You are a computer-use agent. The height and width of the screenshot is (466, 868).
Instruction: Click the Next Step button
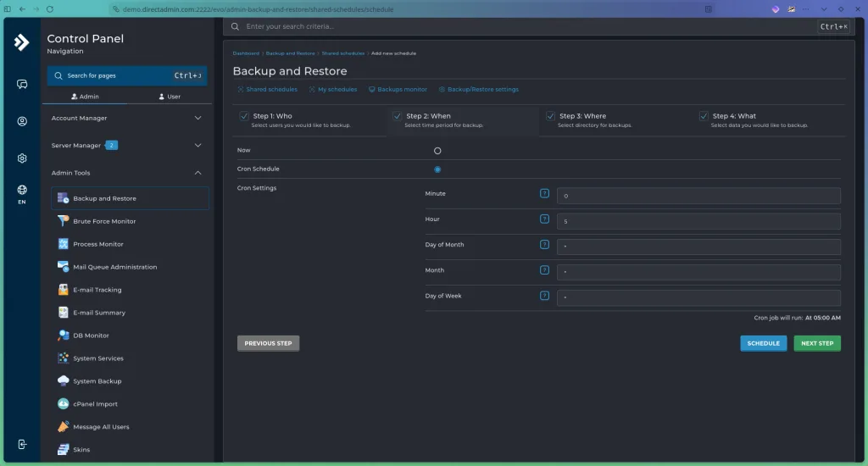817,343
